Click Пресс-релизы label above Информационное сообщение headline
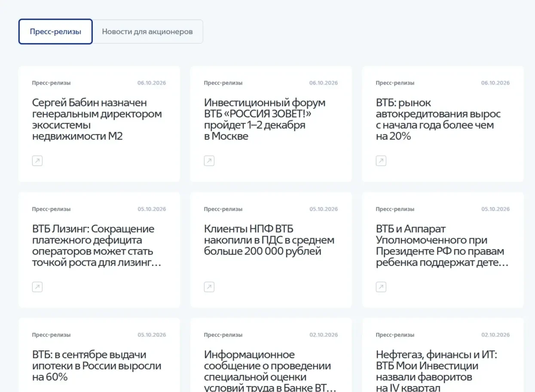This screenshot has width=535, height=392. pyautogui.click(x=223, y=335)
